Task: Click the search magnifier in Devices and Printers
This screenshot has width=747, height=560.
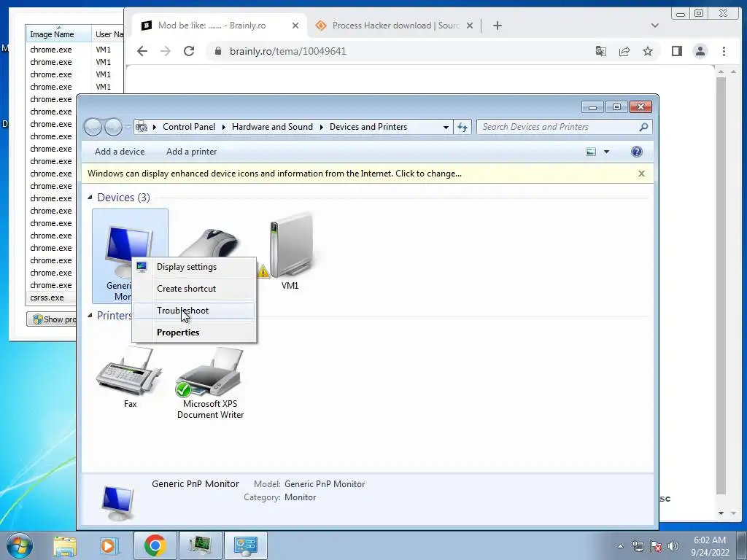Action: 643,127
